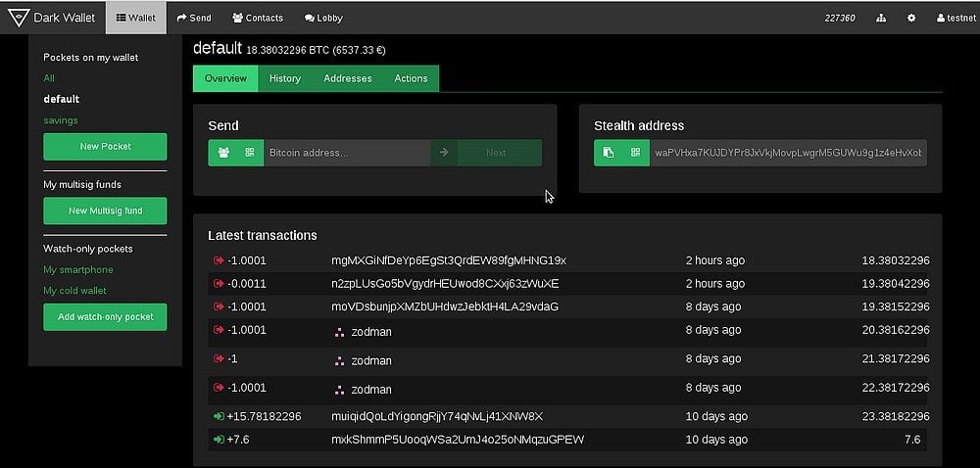Go to Contacts in top navigation

pyautogui.click(x=258, y=18)
